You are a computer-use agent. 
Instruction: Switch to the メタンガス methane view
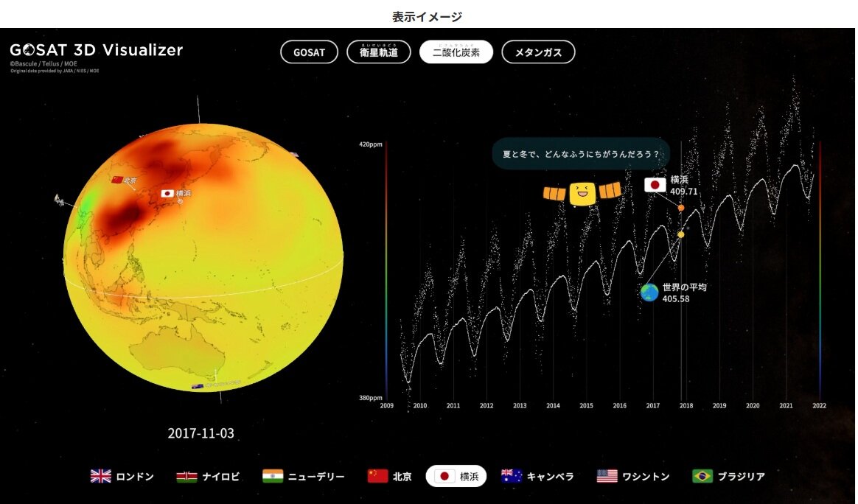click(x=538, y=52)
